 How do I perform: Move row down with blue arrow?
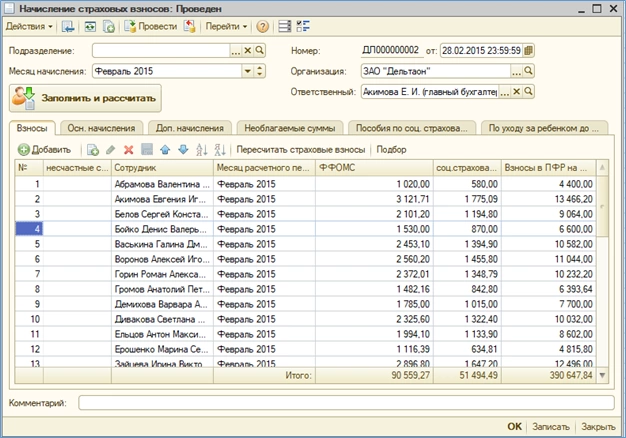click(x=182, y=150)
